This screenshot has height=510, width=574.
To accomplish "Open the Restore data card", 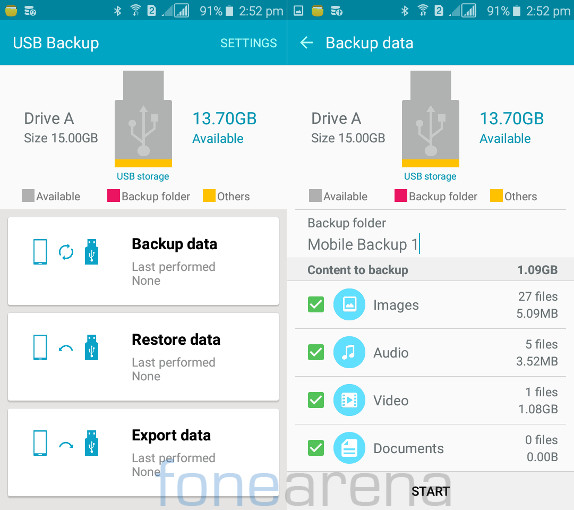I will point(143,357).
